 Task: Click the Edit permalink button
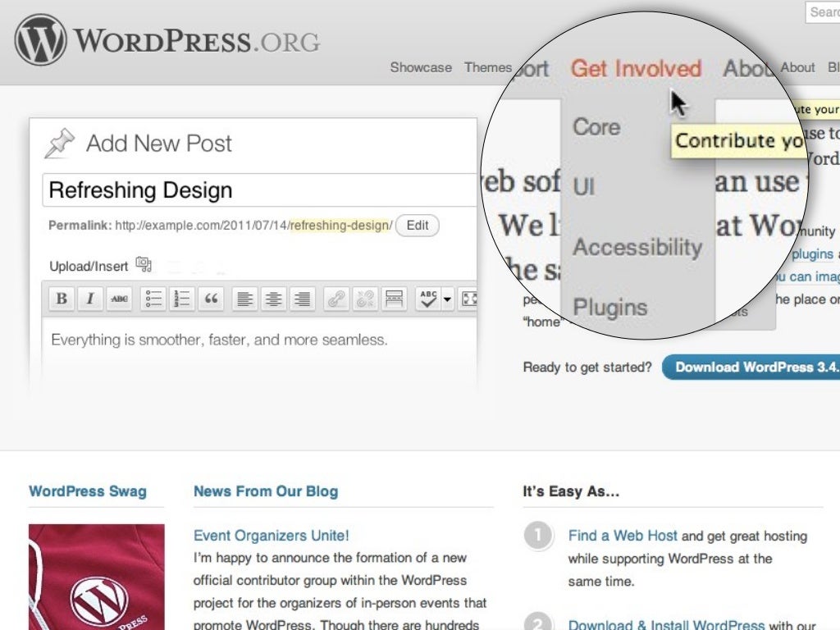point(418,225)
